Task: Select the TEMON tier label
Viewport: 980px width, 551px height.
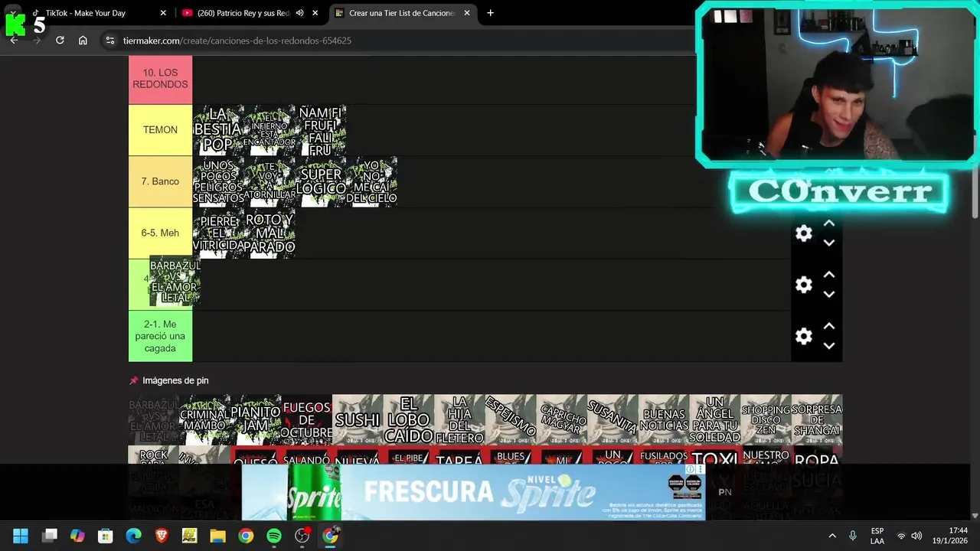Action: coord(160,130)
